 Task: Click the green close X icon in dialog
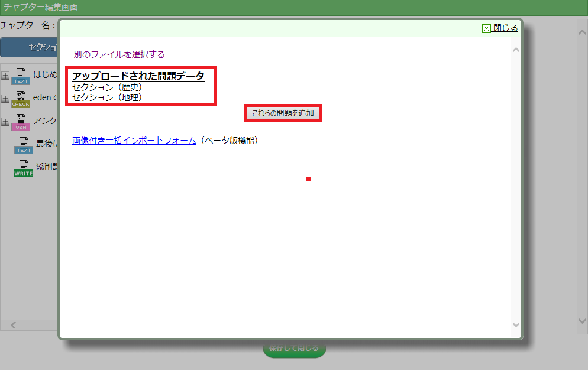coord(486,28)
